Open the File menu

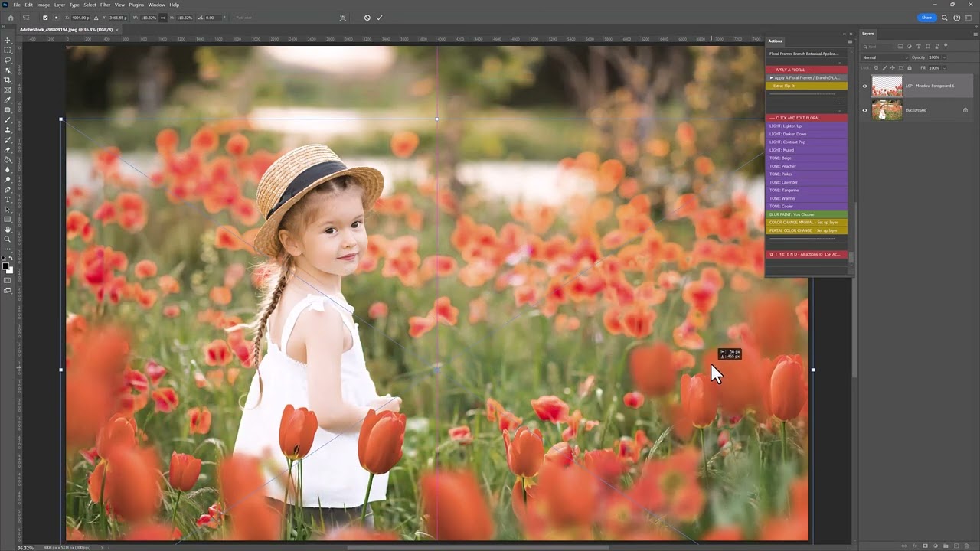[x=17, y=5]
